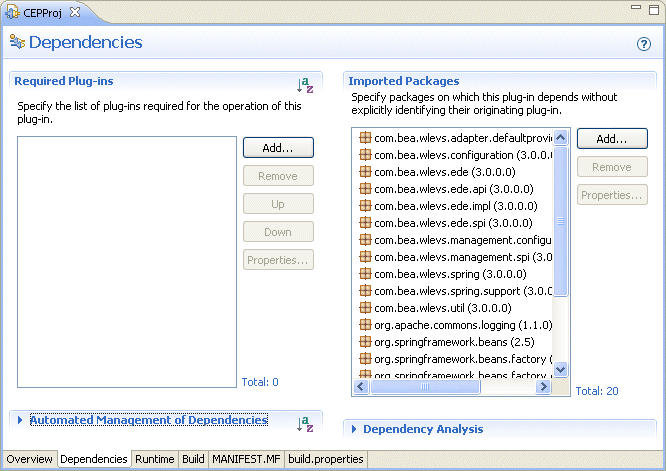Viewport: 666px width, 471px height.
Task: Switch to the Overview tab
Action: click(x=29, y=459)
